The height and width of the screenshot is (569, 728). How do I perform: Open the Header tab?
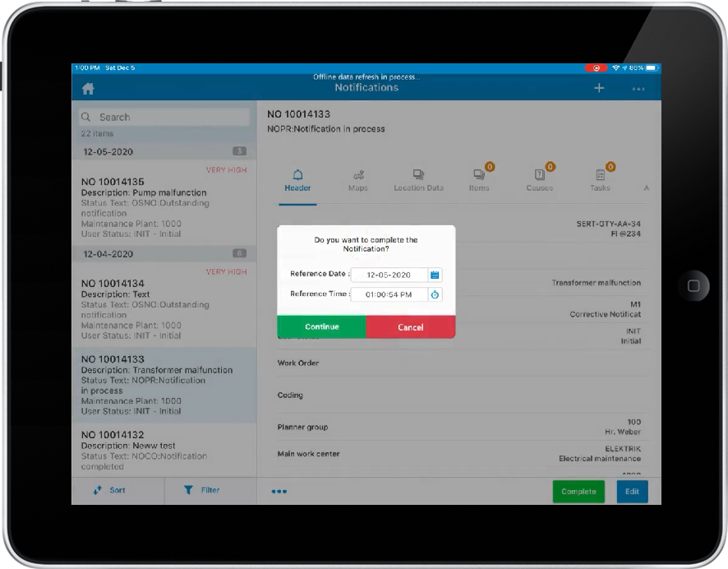[297, 180]
